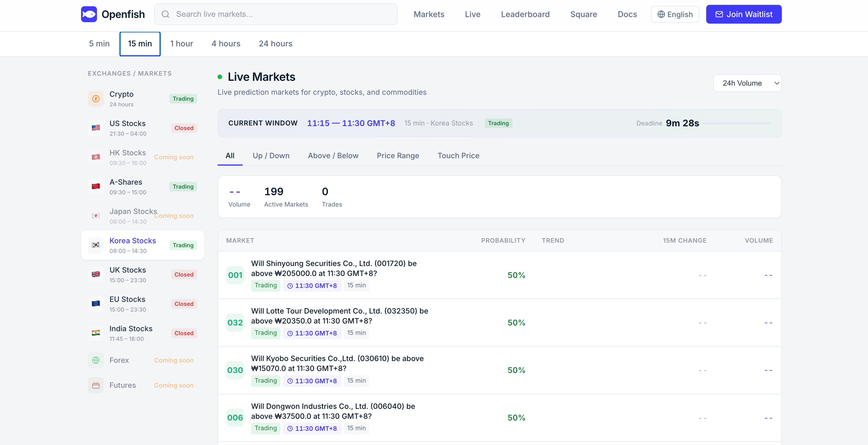Screen dimensions: 868x445
Task: Click the 199 Active Markets stat
Action: [286, 197]
